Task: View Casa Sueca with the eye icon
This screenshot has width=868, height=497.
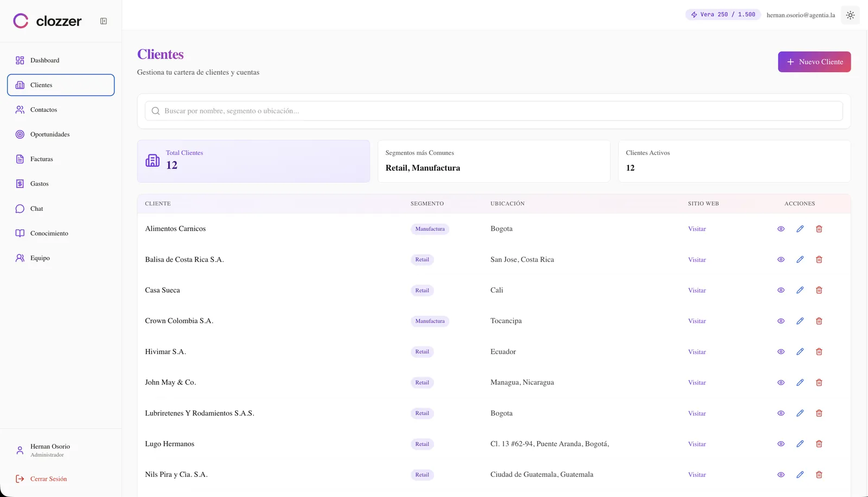Action: pos(781,290)
